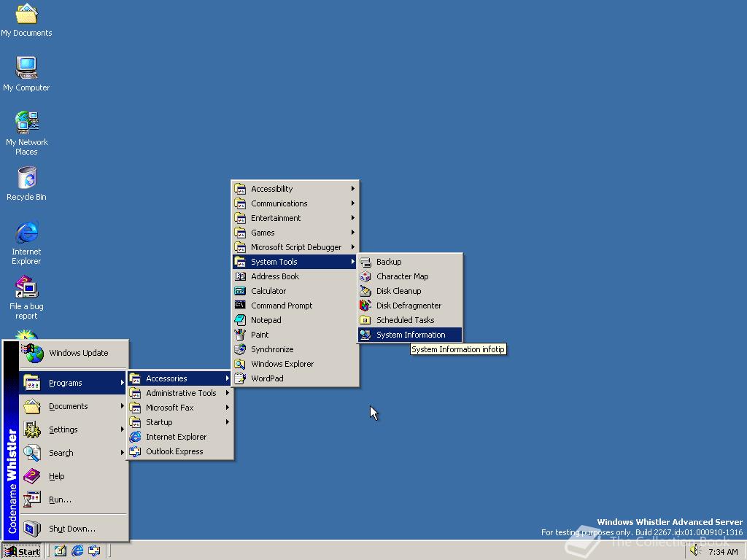747x560 pixels.
Task: Expand the Microsoft Fax submenu arrow
Action: (x=228, y=408)
